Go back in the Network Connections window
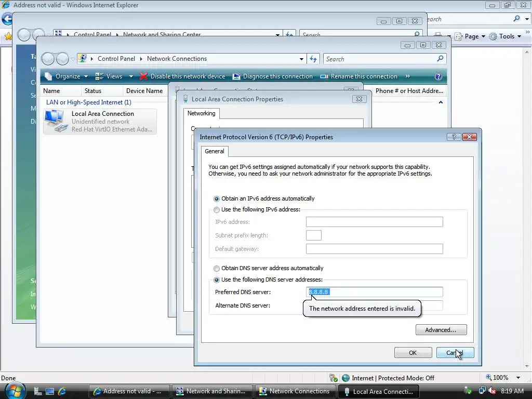 tap(48, 59)
